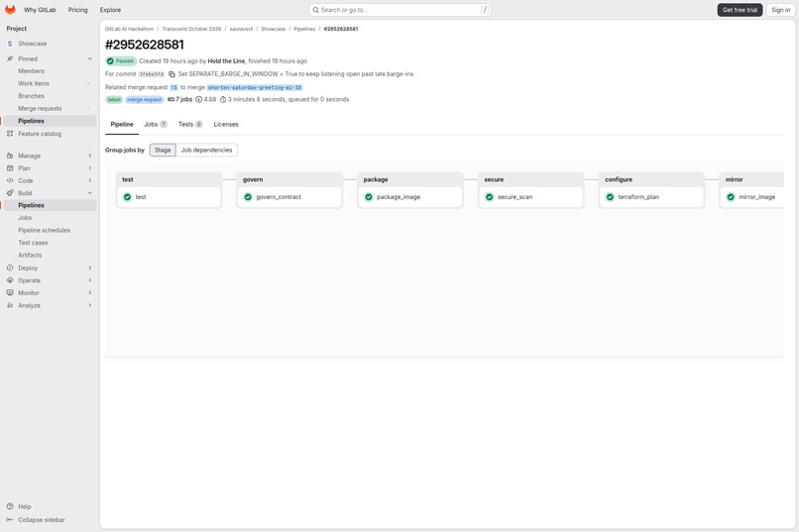This screenshot has height=532, width=799.
Task: Switch to the Tests tab
Action: click(x=190, y=124)
